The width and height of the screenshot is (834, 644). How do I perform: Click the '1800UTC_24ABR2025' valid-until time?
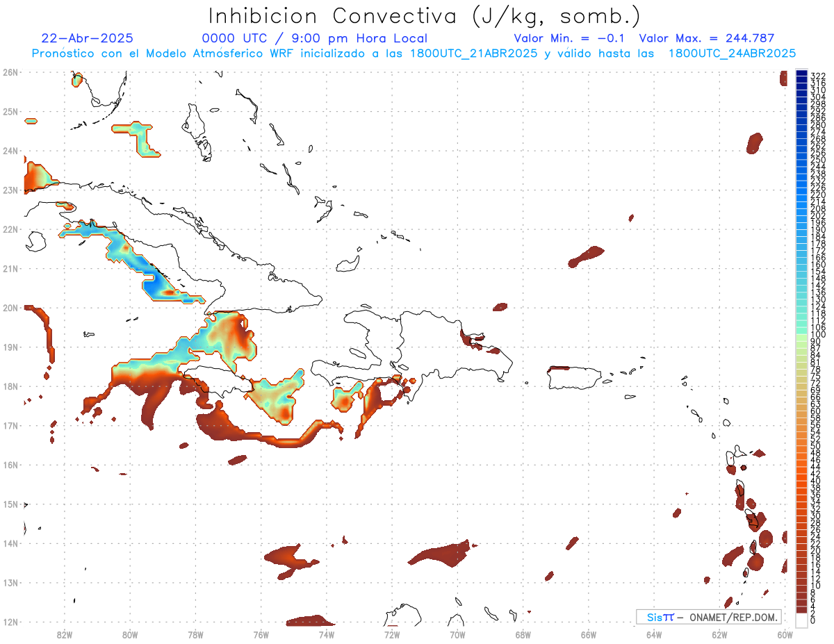click(x=732, y=53)
